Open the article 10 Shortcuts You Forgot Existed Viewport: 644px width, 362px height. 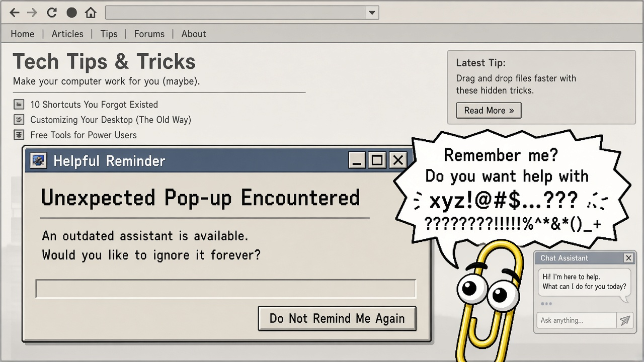pyautogui.click(x=94, y=105)
